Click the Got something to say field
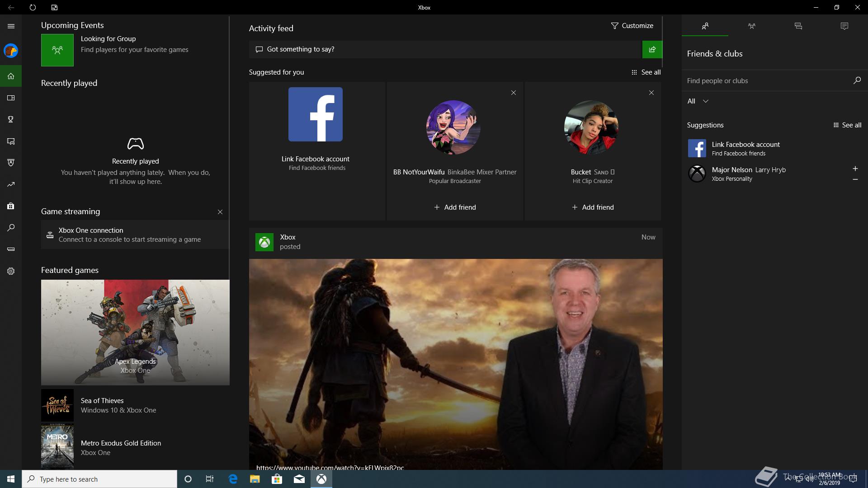Screen dimensions: 868x488 [x=445, y=49]
